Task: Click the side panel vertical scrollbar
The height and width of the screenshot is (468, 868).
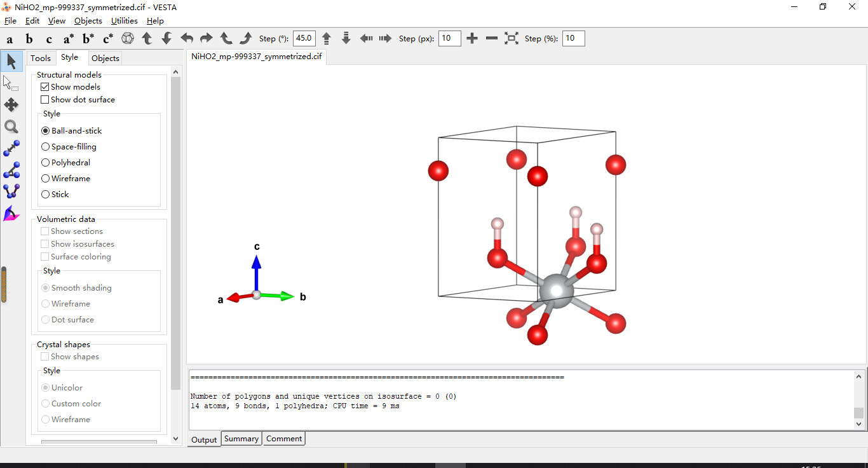Action: (176, 232)
